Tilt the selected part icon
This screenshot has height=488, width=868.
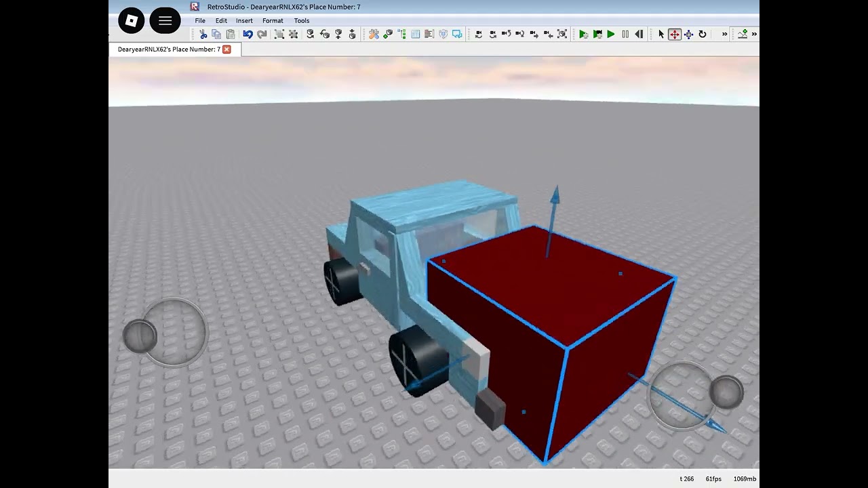pos(325,34)
